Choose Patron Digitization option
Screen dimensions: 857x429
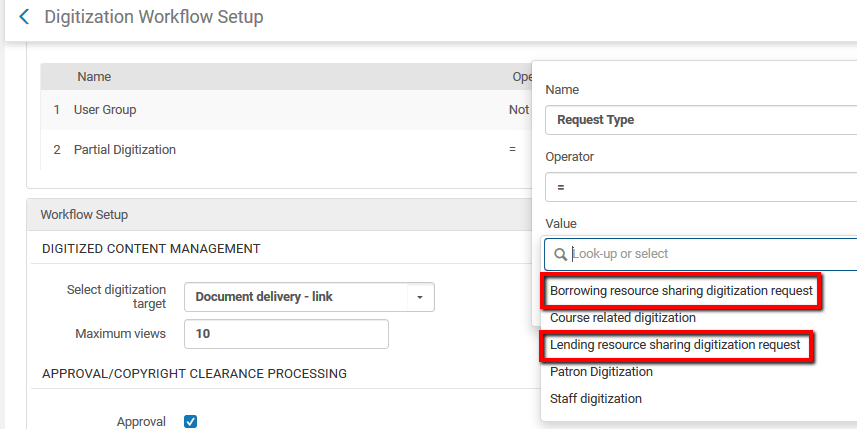coord(601,372)
